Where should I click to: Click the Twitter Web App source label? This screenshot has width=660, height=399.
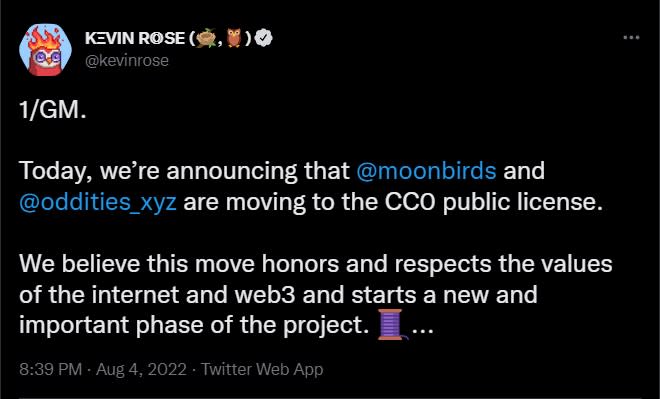pos(262,370)
